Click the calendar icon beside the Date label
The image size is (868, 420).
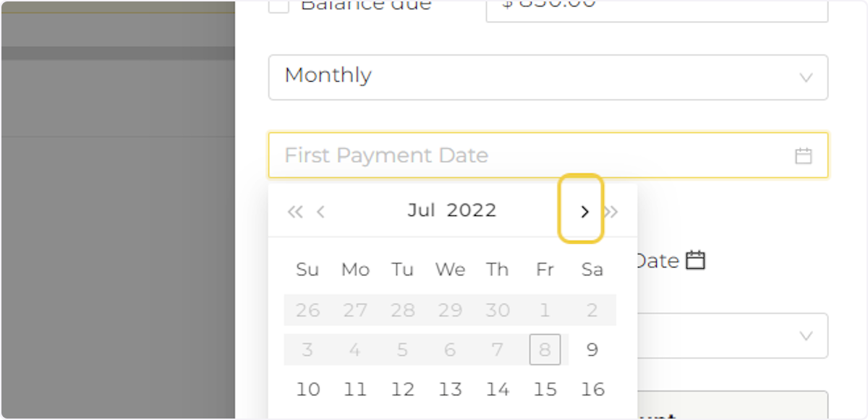694,260
